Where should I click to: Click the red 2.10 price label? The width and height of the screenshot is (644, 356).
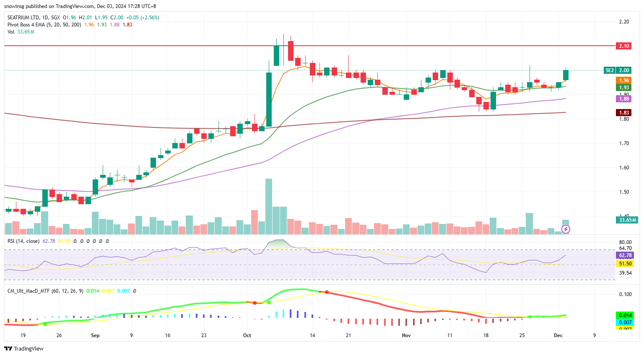(624, 46)
